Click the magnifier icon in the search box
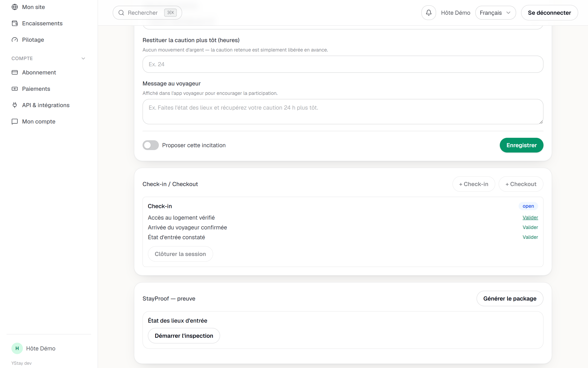Viewport: 588px width, 368px height. (121, 13)
